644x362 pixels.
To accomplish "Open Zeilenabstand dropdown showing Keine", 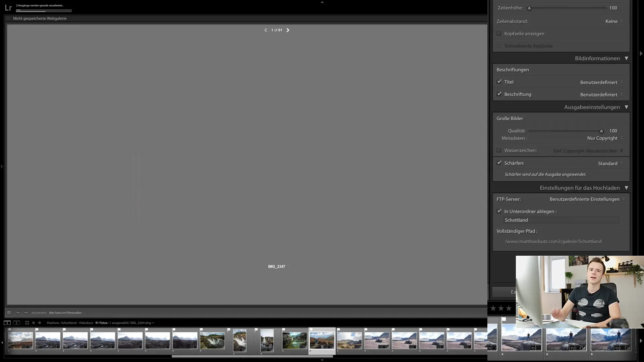I will pos(614,21).
